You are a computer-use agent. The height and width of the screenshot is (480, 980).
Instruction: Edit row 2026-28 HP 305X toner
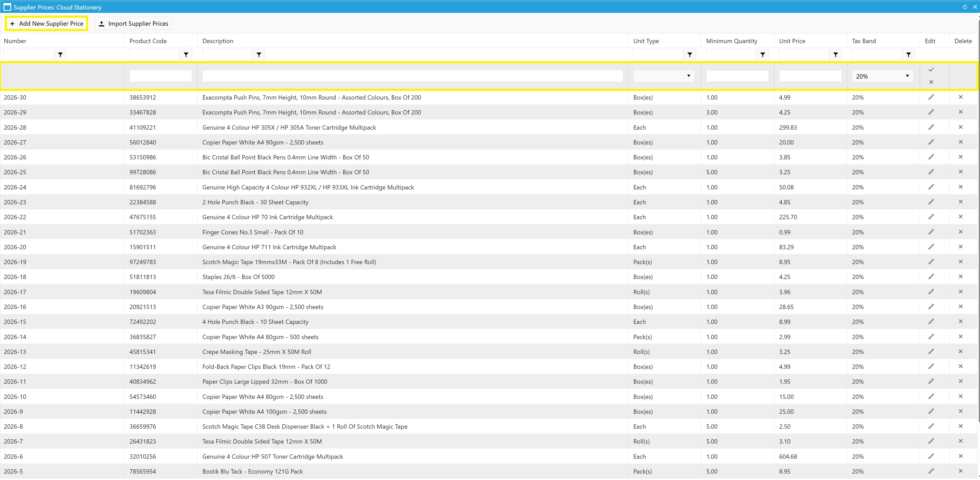click(931, 127)
